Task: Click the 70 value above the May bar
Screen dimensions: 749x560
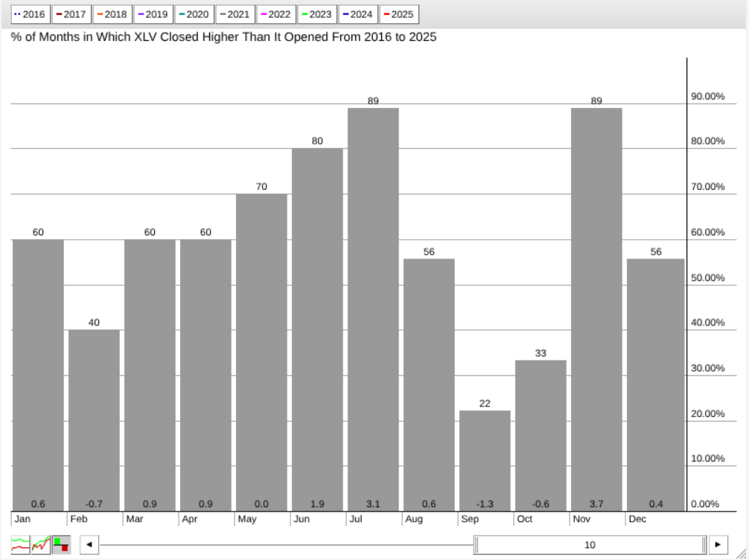Action: 262,187
